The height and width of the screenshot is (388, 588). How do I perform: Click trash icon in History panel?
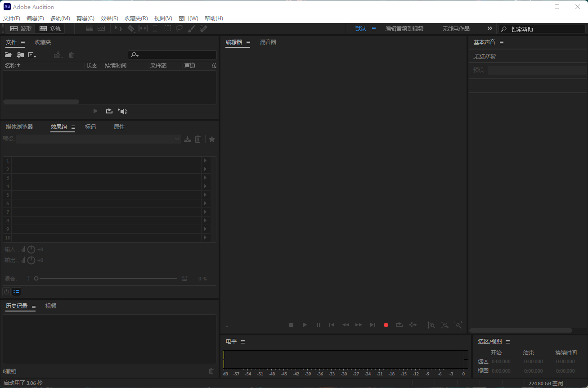tap(211, 371)
